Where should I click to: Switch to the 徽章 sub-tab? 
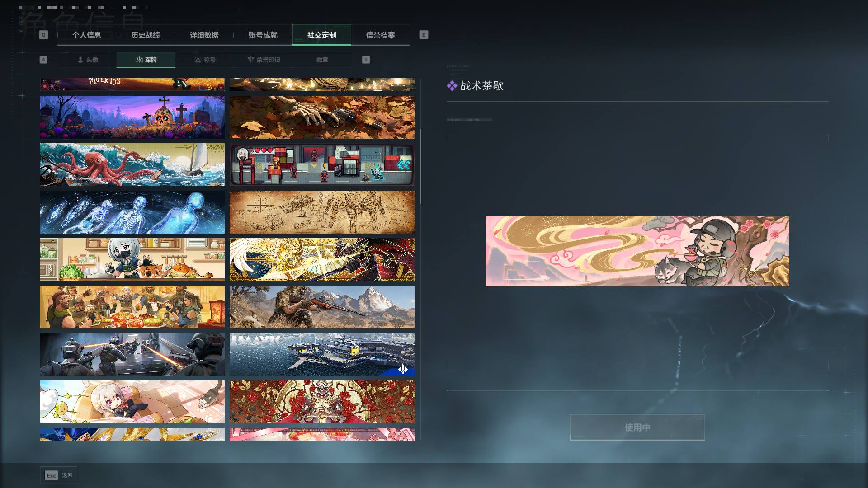tap(322, 60)
